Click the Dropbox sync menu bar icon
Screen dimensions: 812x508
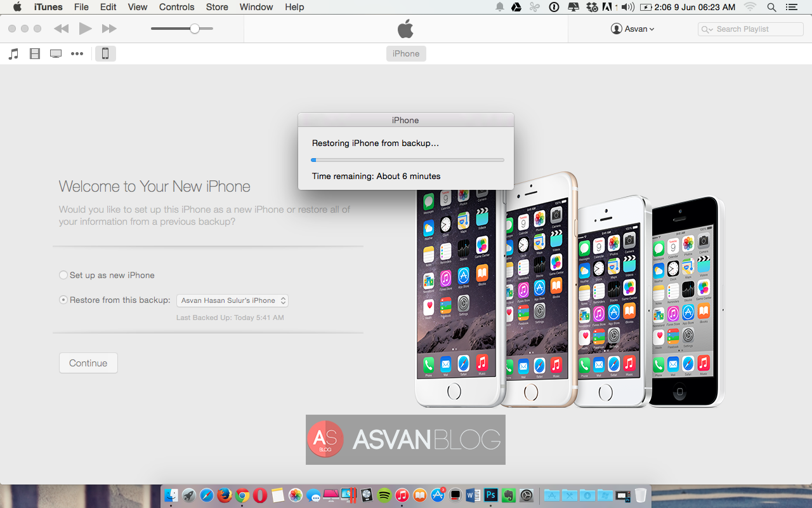click(592, 7)
